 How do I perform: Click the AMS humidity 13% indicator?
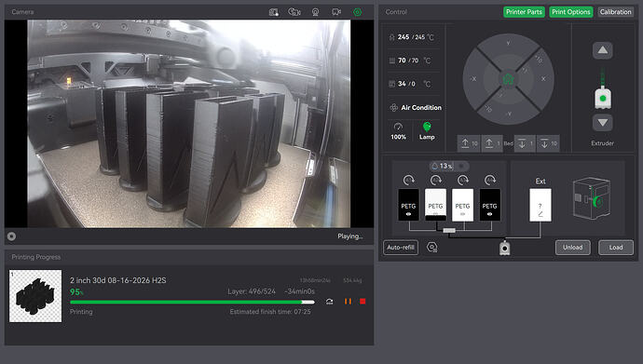[448, 166]
